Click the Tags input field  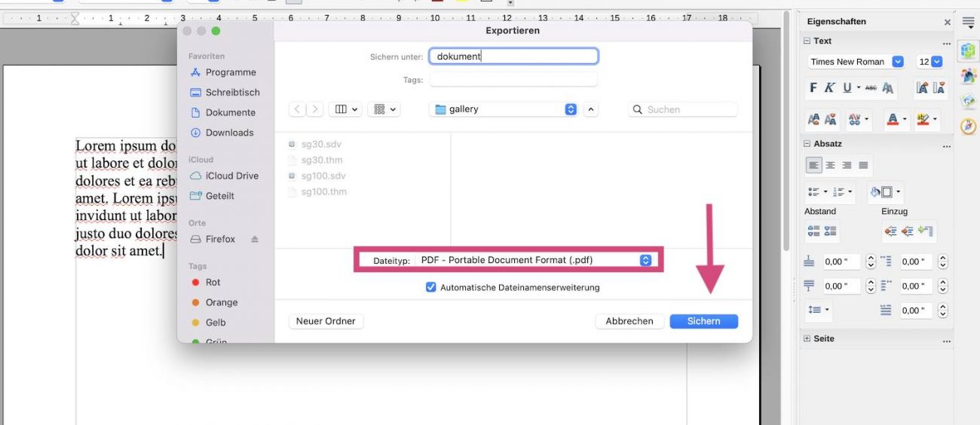[513, 79]
